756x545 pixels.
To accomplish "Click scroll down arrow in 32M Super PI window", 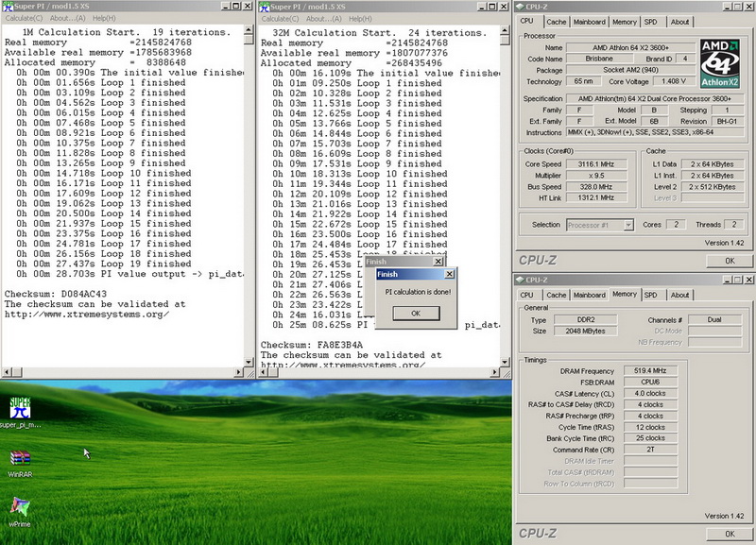I will pos(505,362).
